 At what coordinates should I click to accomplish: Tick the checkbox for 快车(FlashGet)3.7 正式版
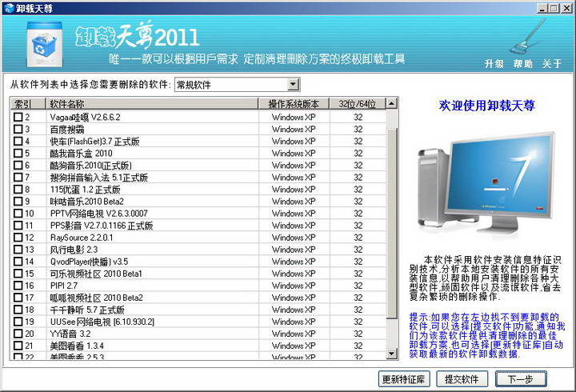pos(18,141)
